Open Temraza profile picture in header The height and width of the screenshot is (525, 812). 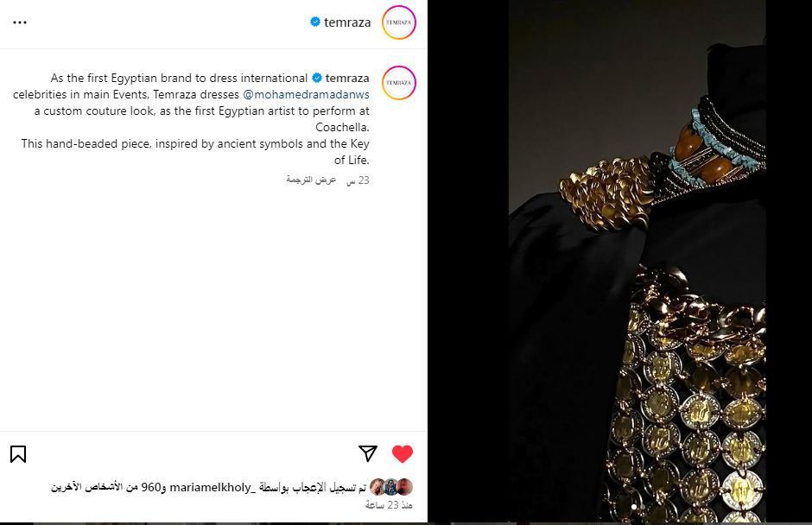[x=399, y=22]
